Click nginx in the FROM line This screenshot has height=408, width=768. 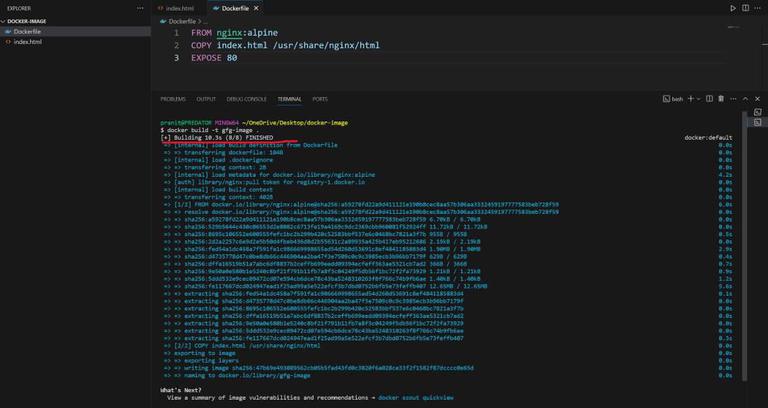229,33
